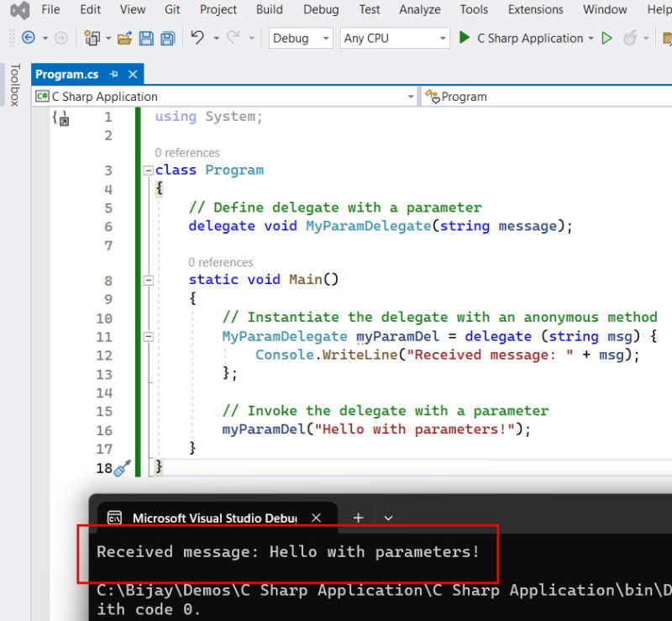
Task: Open the Any CPU platform dropdown
Action: pyautogui.click(x=395, y=38)
